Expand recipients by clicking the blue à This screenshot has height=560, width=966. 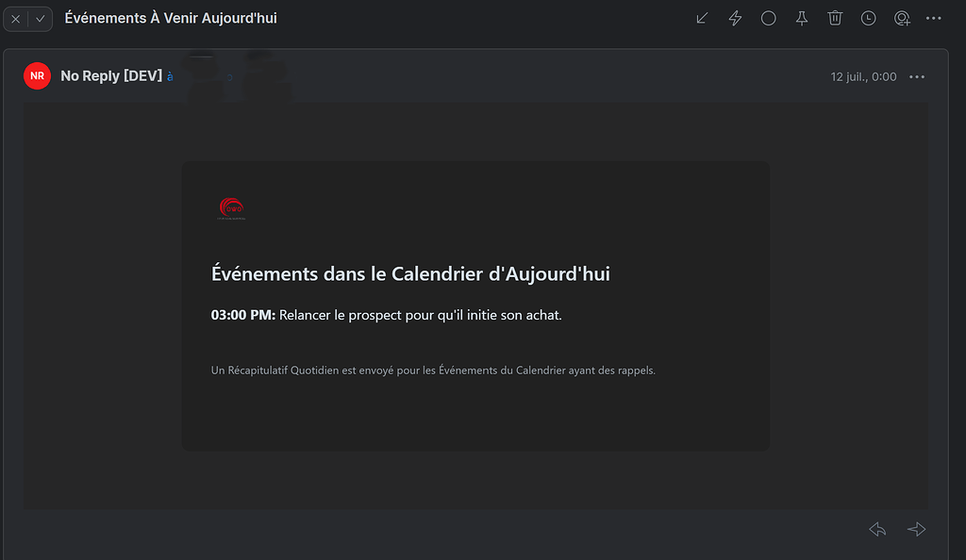(170, 76)
